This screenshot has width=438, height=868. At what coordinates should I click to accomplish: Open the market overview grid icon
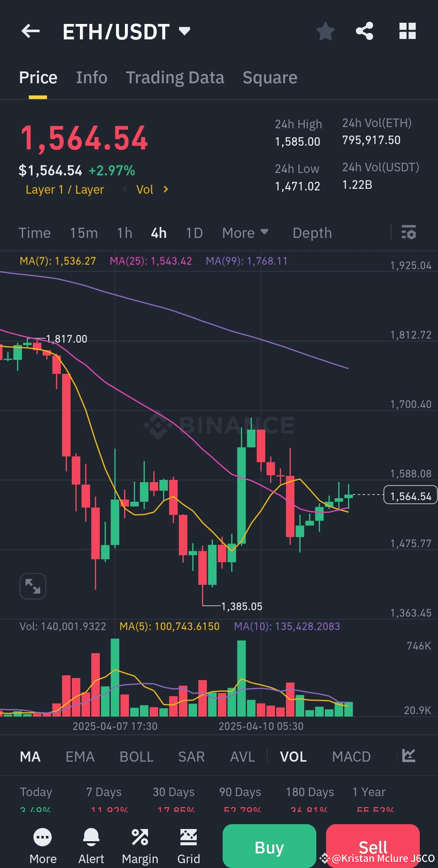(x=407, y=31)
